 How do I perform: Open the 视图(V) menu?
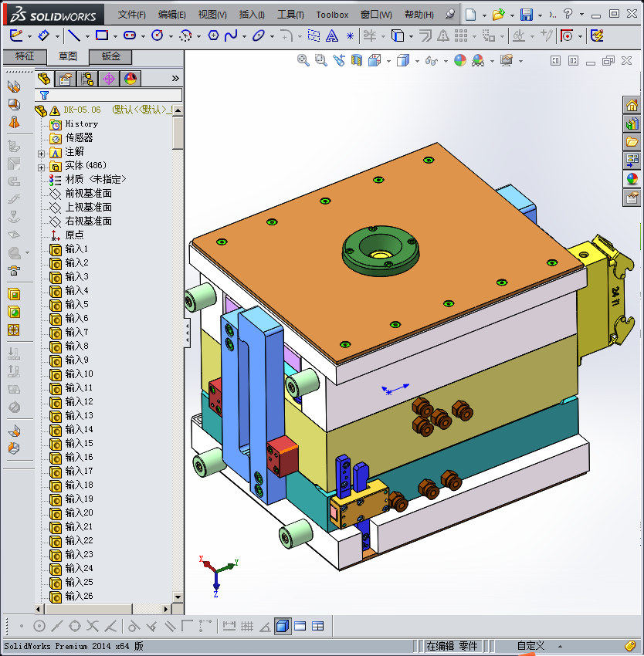coord(212,15)
